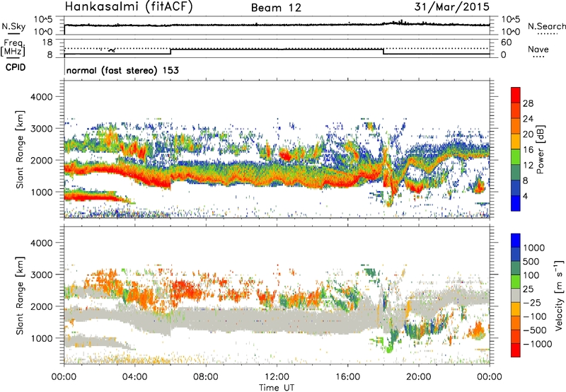566x392 pixels.
Task: Click the 'Nave' legend label
Action: (x=538, y=49)
